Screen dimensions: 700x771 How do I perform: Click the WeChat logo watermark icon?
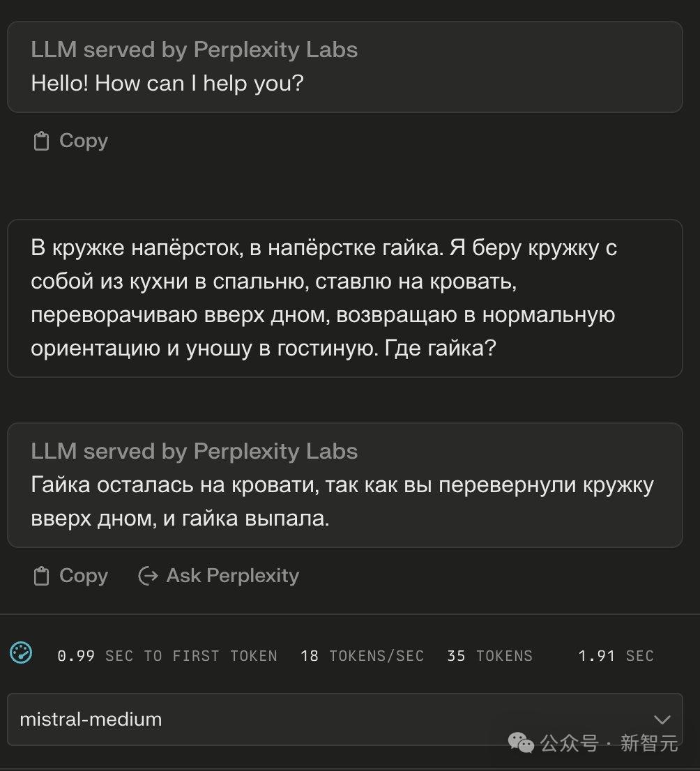[x=521, y=742]
